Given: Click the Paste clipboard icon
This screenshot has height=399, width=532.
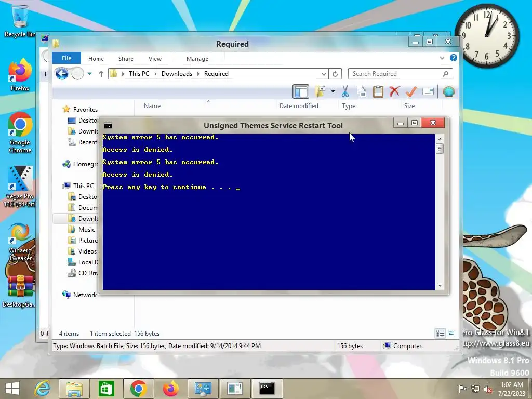Looking at the screenshot, I should click(x=378, y=91).
